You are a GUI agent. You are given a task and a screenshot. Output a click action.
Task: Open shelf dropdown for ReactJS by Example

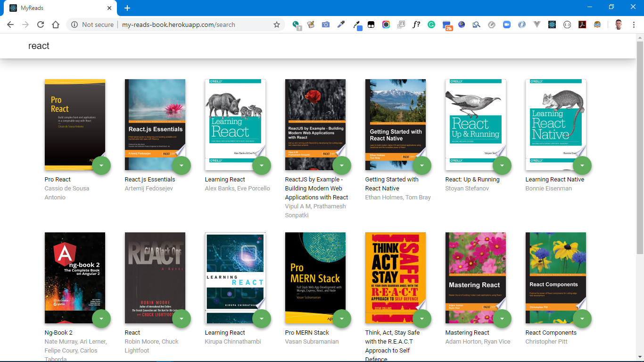pos(342,165)
